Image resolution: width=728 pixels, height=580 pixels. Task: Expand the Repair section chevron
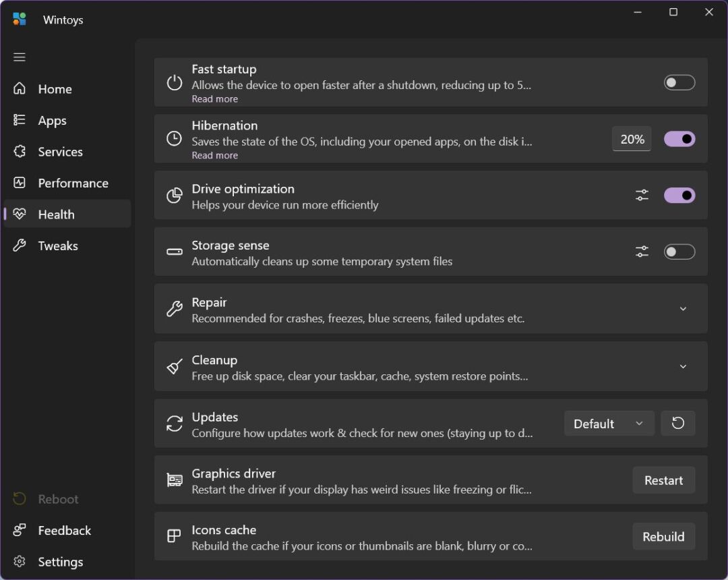(x=683, y=309)
